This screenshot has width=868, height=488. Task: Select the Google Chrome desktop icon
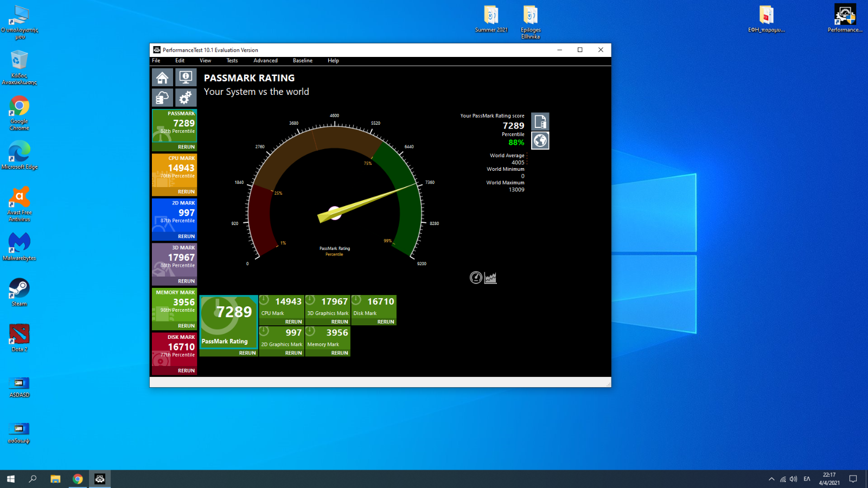point(20,113)
